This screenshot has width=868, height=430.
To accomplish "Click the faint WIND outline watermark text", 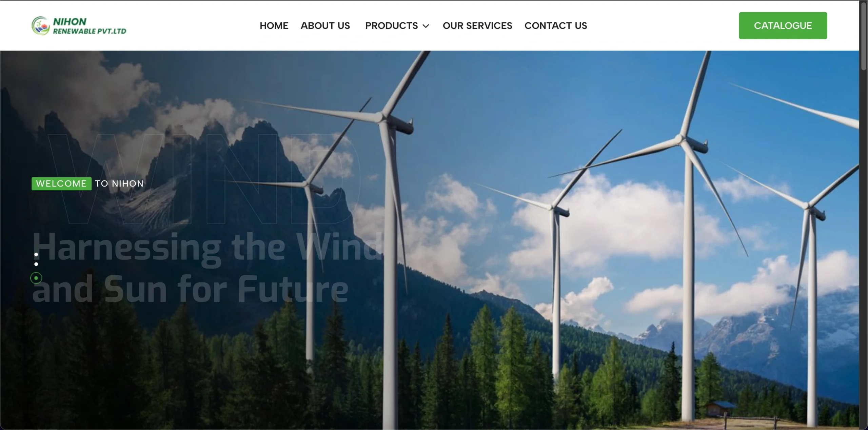I will click(203, 179).
